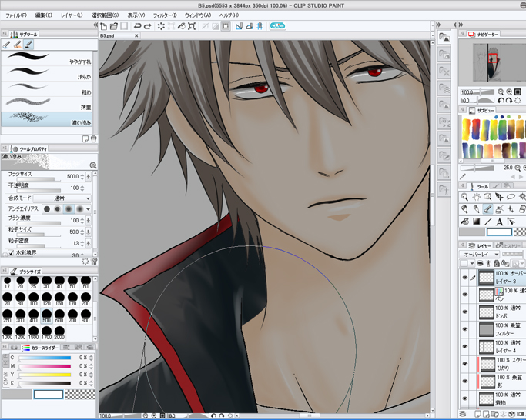Select the Hand move tool
The height and width of the screenshot is (420, 526).
click(x=476, y=197)
